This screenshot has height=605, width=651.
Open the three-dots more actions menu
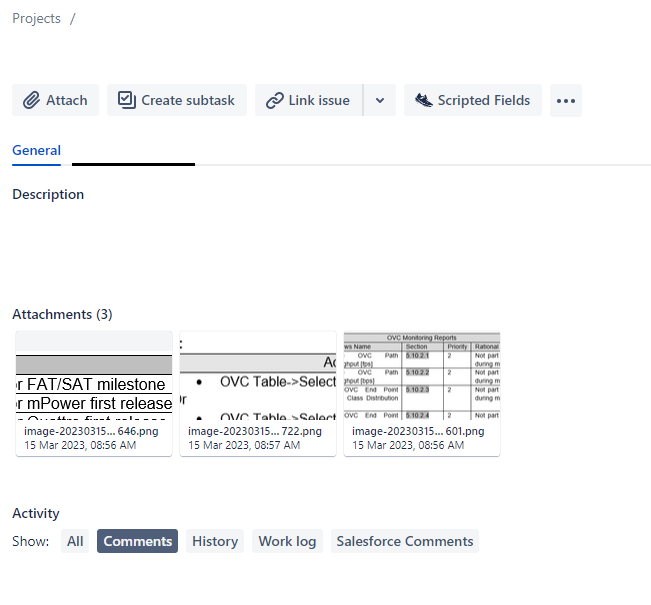pyautogui.click(x=565, y=100)
